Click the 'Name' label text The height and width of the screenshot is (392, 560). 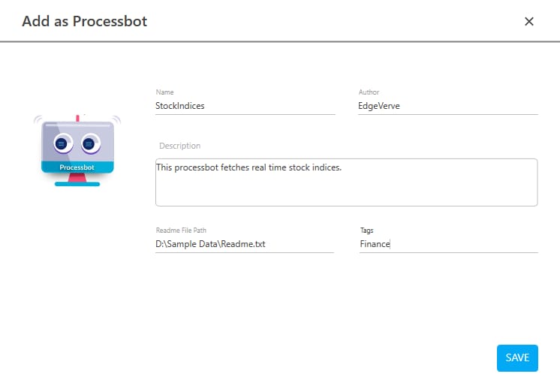point(164,92)
